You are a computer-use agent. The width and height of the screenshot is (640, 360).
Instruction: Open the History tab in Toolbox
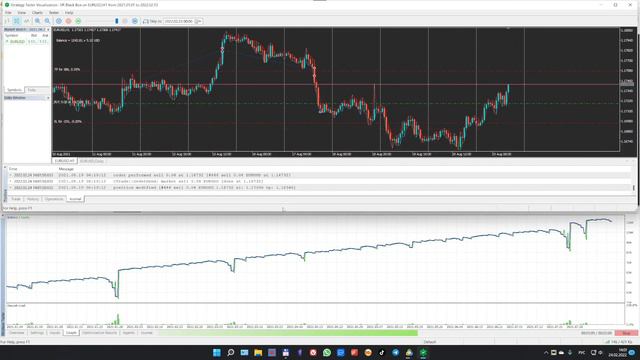[x=33, y=199]
